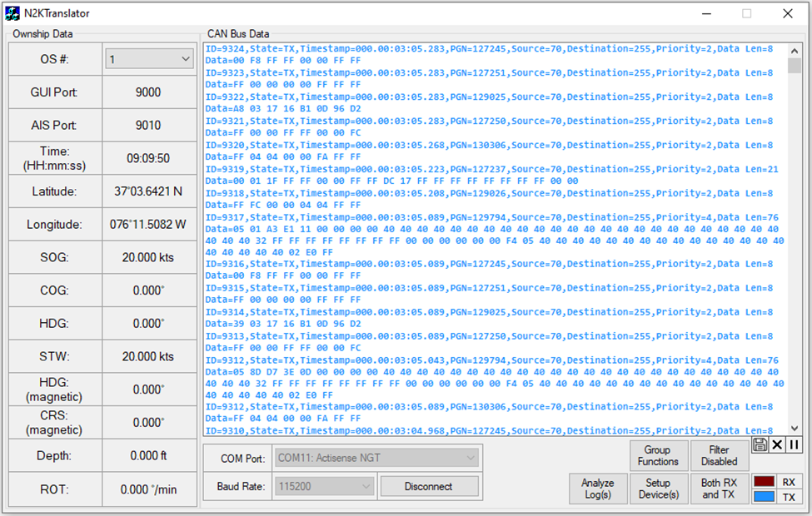The height and width of the screenshot is (516, 812).
Task: Open Setup Device(s)
Action: [658, 489]
